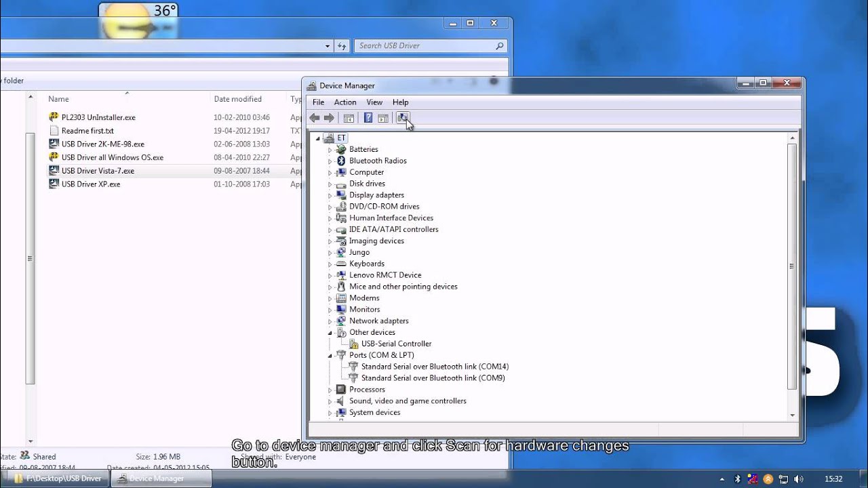
Task: Click the Processors device icon
Action: tap(341, 390)
